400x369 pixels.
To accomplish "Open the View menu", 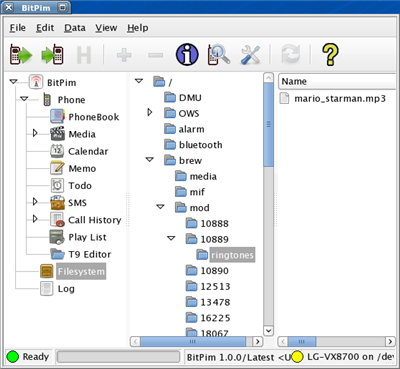I will click(106, 28).
